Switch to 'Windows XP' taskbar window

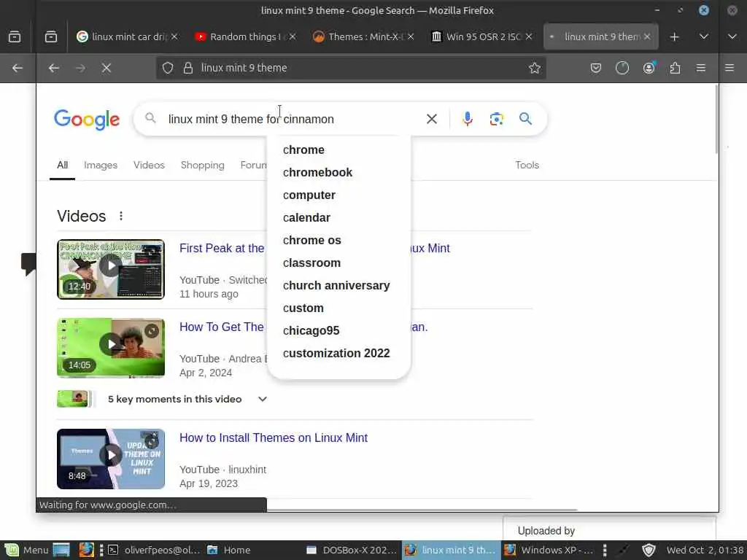point(549,550)
